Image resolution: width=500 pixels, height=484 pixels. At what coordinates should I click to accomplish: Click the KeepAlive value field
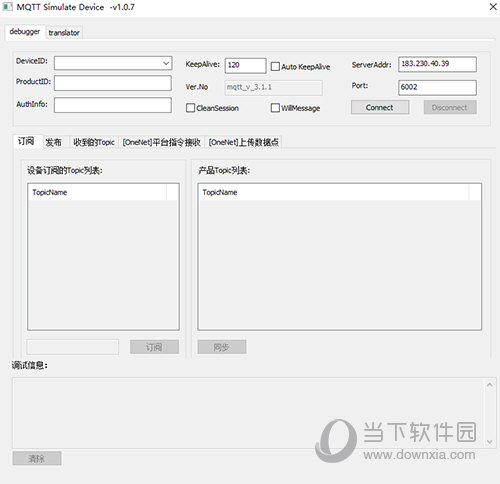(x=245, y=65)
